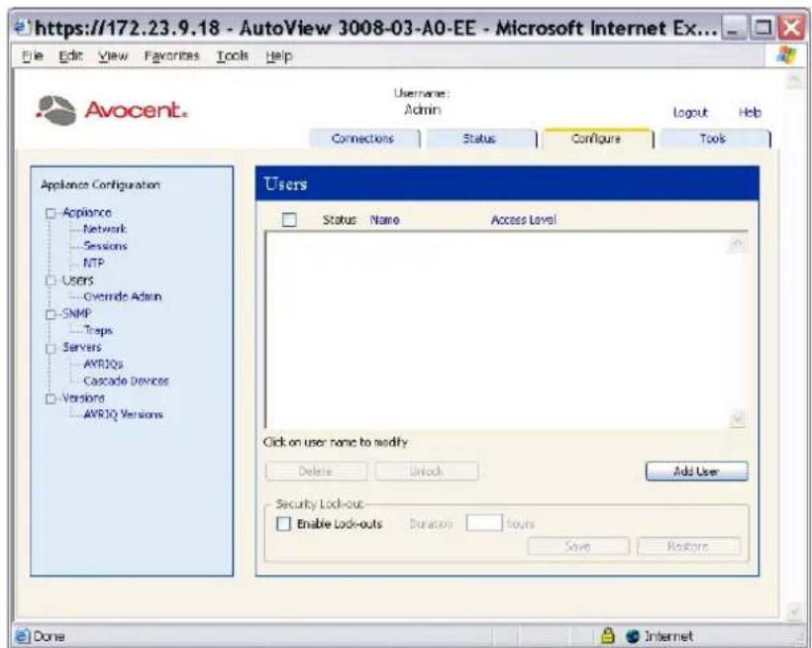
Task: Click the Delete button
Action: (316, 472)
